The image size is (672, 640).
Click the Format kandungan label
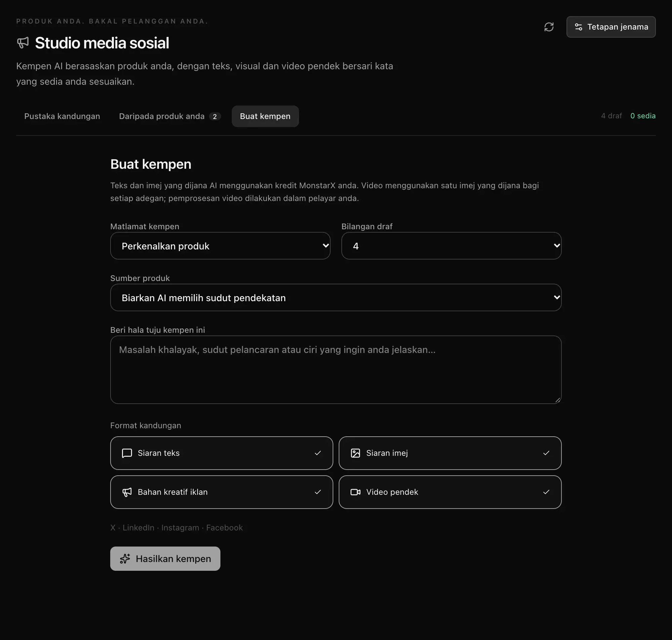click(x=145, y=426)
